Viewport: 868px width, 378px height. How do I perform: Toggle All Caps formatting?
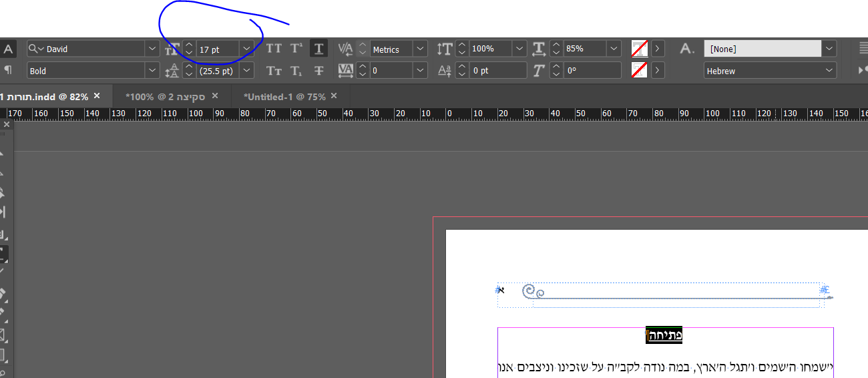[x=274, y=49]
